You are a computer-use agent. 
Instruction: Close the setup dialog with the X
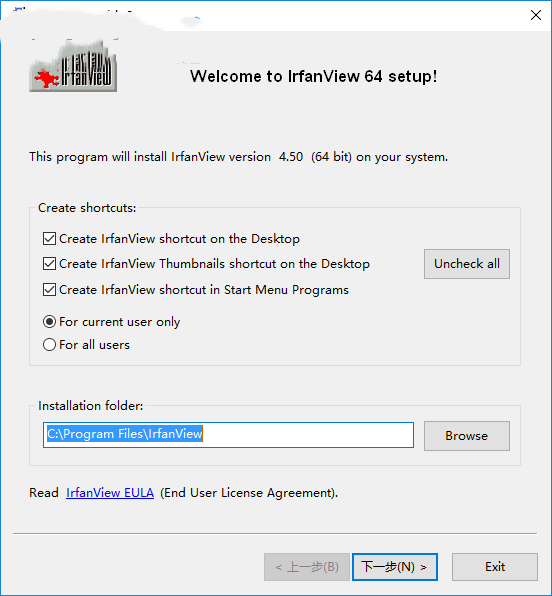point(536,15)
